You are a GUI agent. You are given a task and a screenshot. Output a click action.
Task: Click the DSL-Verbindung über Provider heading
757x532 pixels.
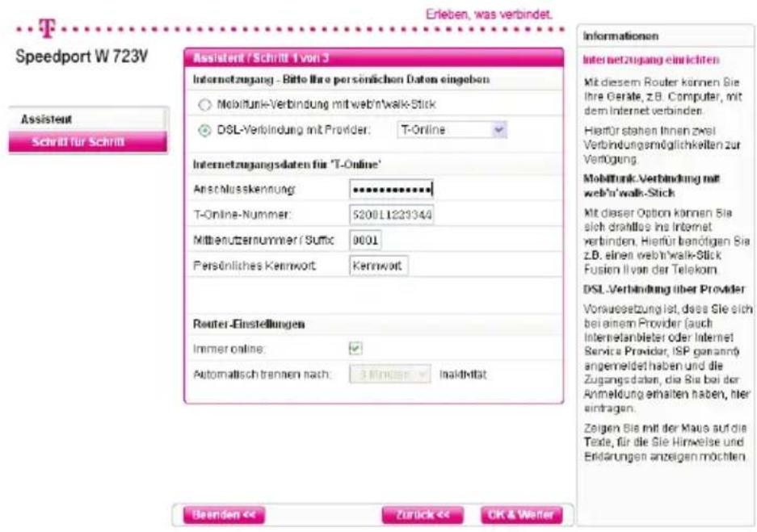664,289
